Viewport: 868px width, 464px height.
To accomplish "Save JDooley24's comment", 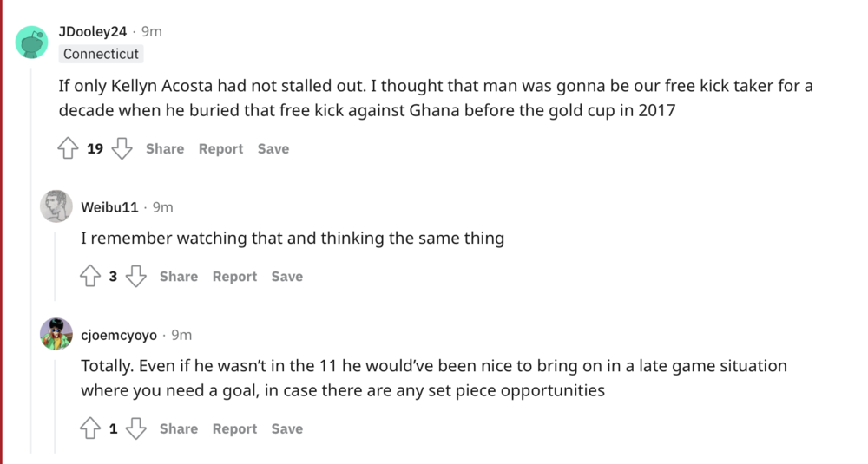I will (x=273, y=149).
